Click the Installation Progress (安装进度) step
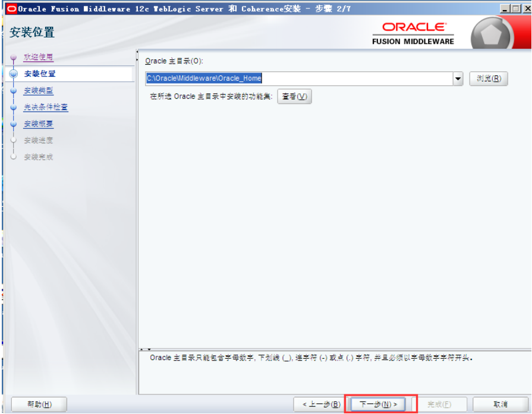This screenshot has height=414, width=532. (38, 140)
